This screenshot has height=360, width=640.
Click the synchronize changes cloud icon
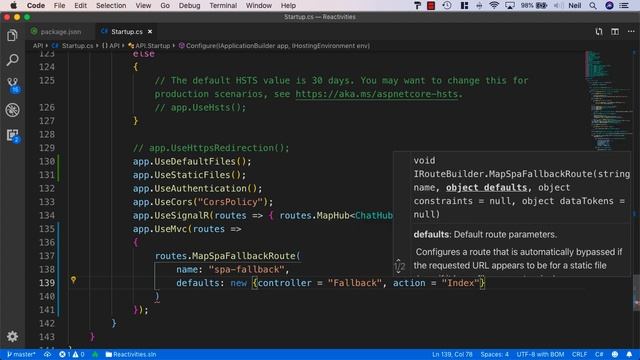pos(47,354)
